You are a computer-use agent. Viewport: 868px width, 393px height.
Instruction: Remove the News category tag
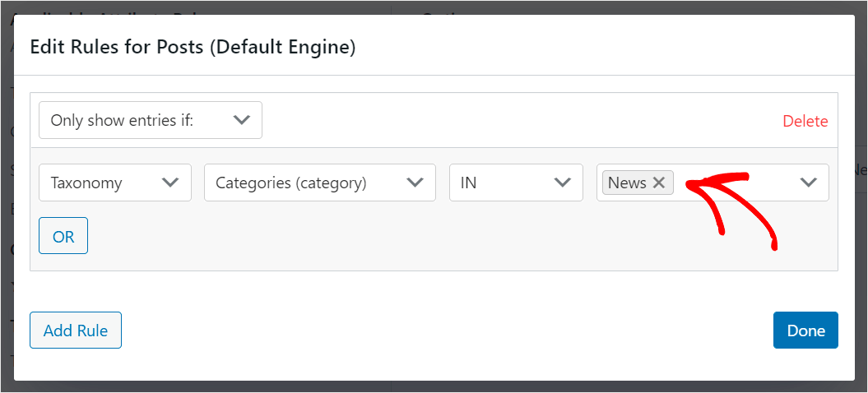pyautogui.click(x=658, y=183)
